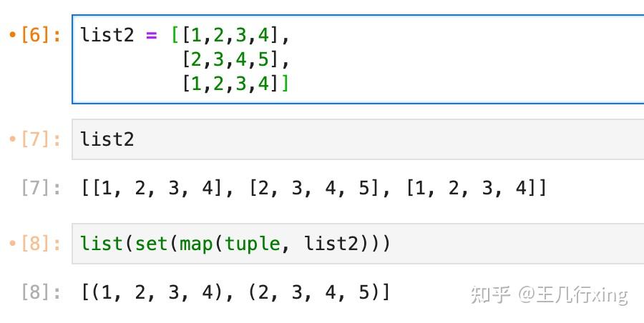Click the modified dot beside input [8]

coord(12,244)
